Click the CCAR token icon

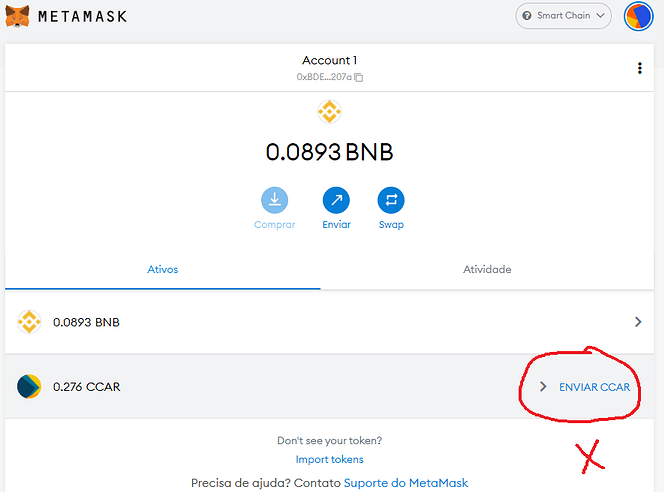coord(29,387)
